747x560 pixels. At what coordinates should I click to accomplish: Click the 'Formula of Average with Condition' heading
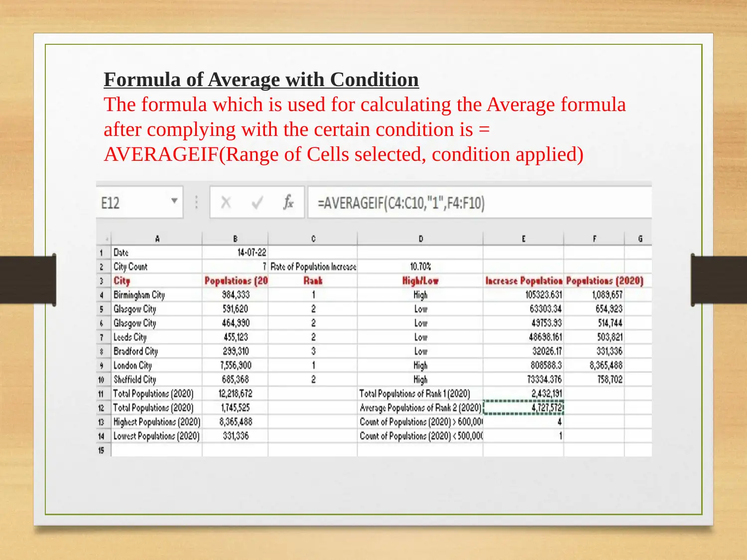[x=261, y=80]
